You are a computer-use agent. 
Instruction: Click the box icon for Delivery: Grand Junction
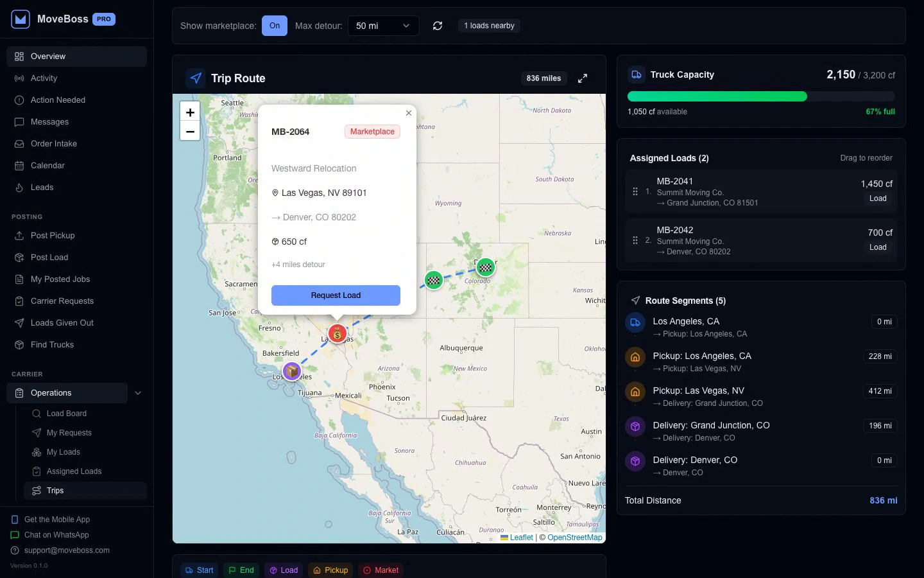(x=635, y=426)
